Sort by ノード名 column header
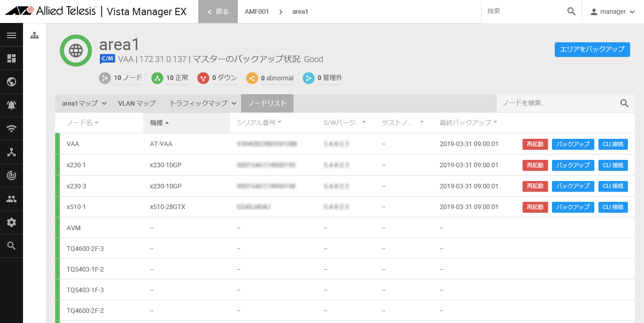 pos(83,123)
